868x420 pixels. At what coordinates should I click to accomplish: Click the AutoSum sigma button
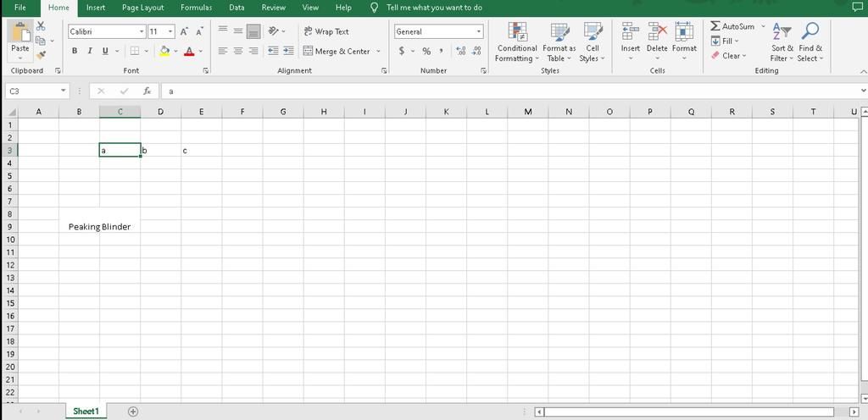[732, 26]
